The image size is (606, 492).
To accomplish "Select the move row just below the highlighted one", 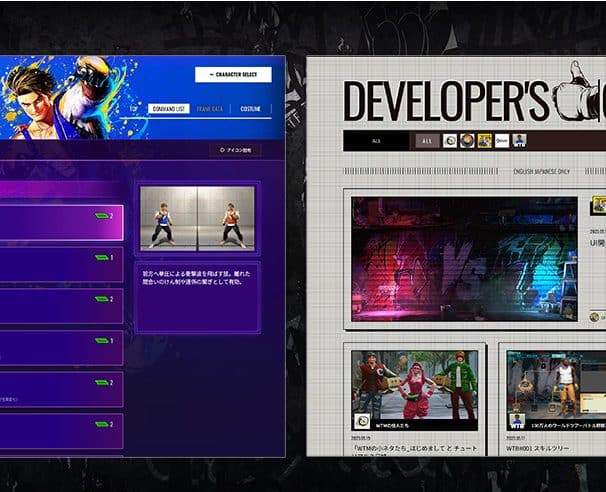I will [61, 265].
